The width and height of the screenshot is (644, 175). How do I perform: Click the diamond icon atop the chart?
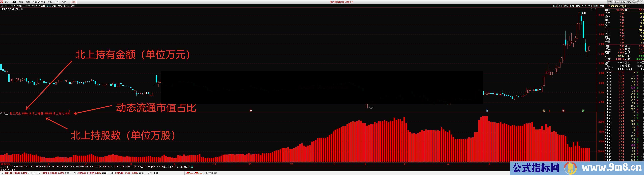pyautogui.click(x=592, y=9)
